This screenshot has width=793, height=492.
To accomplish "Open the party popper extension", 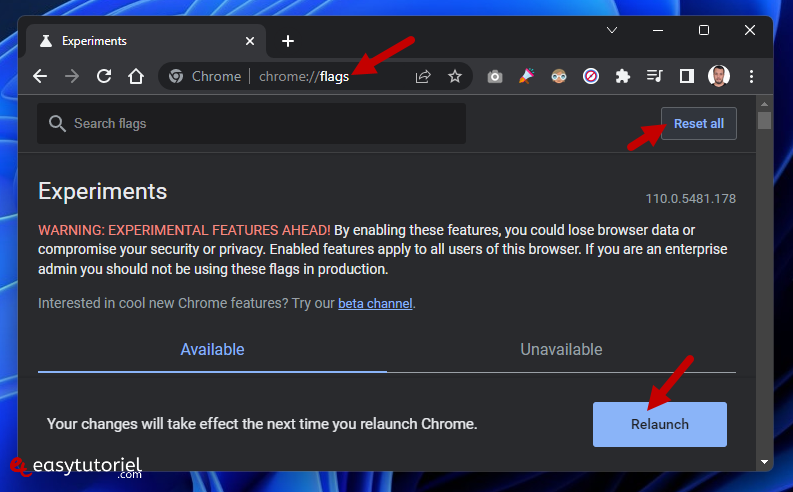I will click(x=526, y=76).
